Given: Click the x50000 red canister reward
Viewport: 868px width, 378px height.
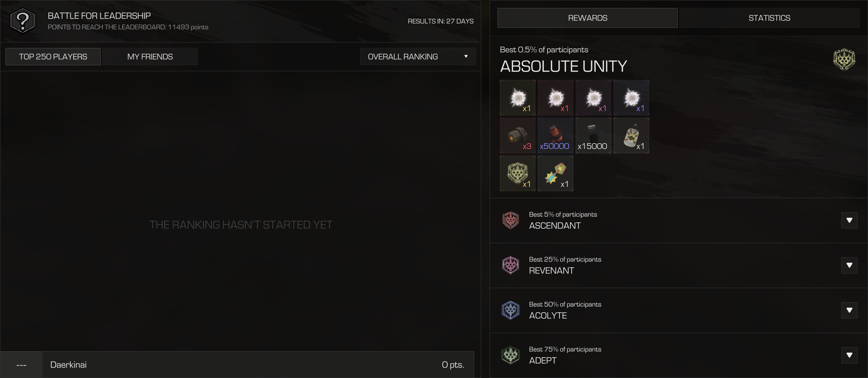Looking at the screenshot, I should coord(555,135).
